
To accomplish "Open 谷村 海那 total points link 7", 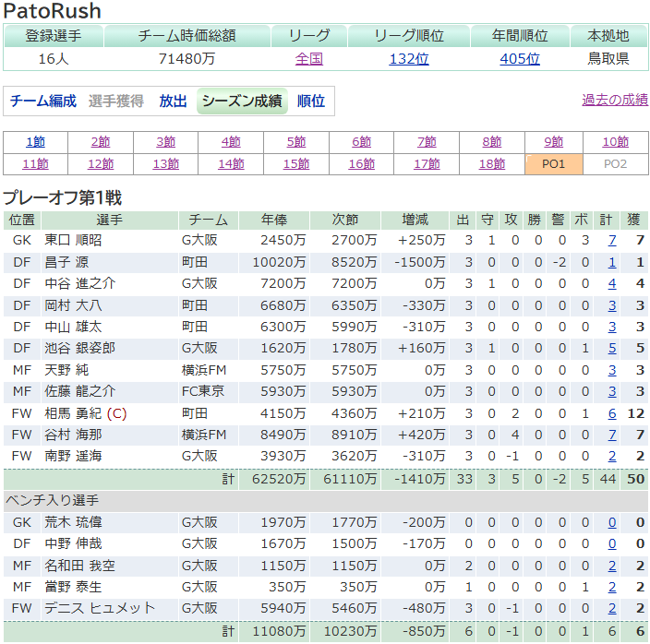I will tap(612, 435).
